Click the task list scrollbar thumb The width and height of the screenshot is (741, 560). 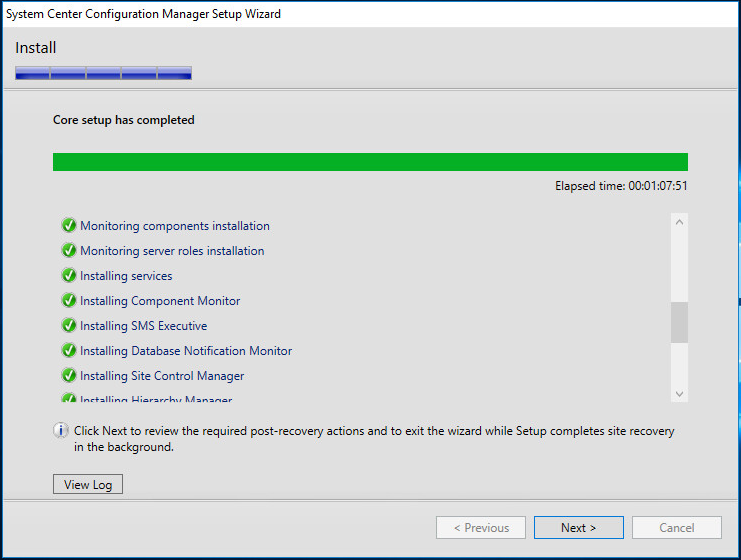click(x=680, y=322)
